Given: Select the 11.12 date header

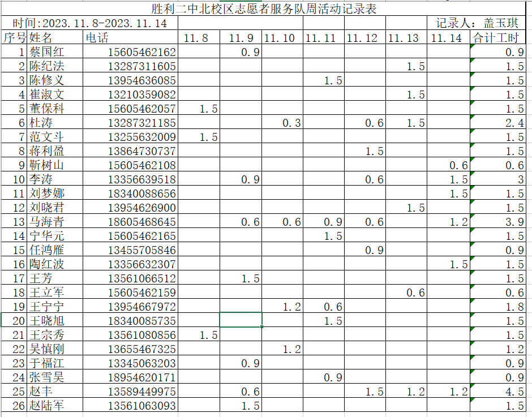Looking at the screenshot, I should point(365,37).
